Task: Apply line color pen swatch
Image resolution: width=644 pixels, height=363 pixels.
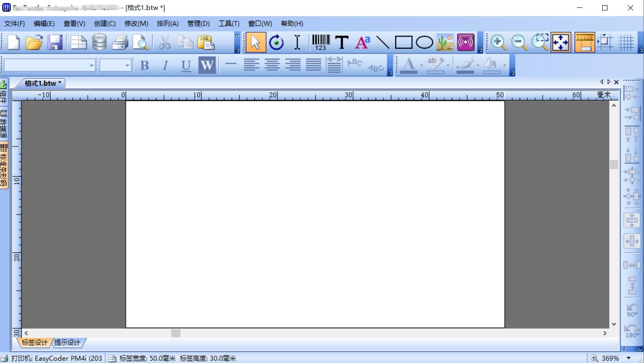Action: click(465, 66)
